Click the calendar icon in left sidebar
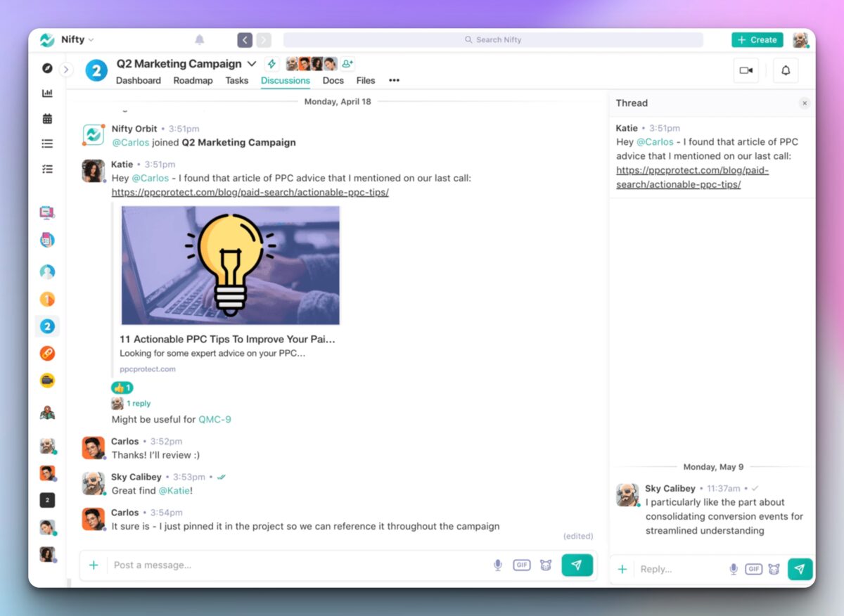The width and height of the screenshot is (844, 616). click(47, 118)
